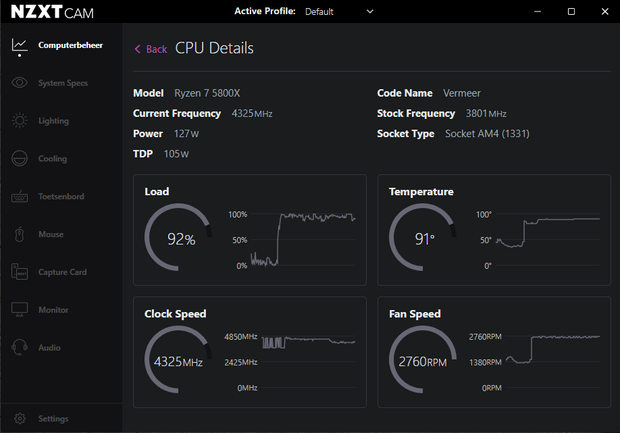Click the Clock Speed history graph
Image resolution: width=620 pixels, height=433 pixels.
point(308,362)
